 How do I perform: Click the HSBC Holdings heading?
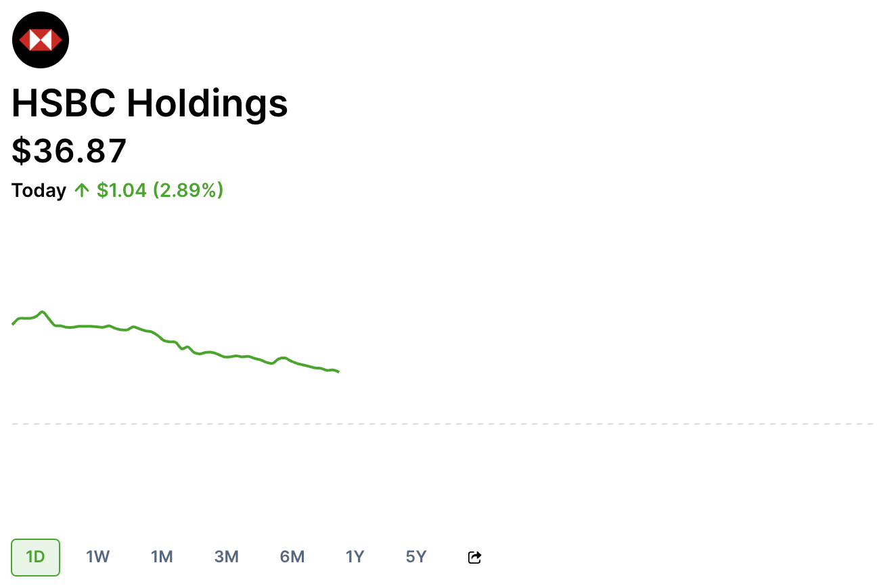coord(150,104)
